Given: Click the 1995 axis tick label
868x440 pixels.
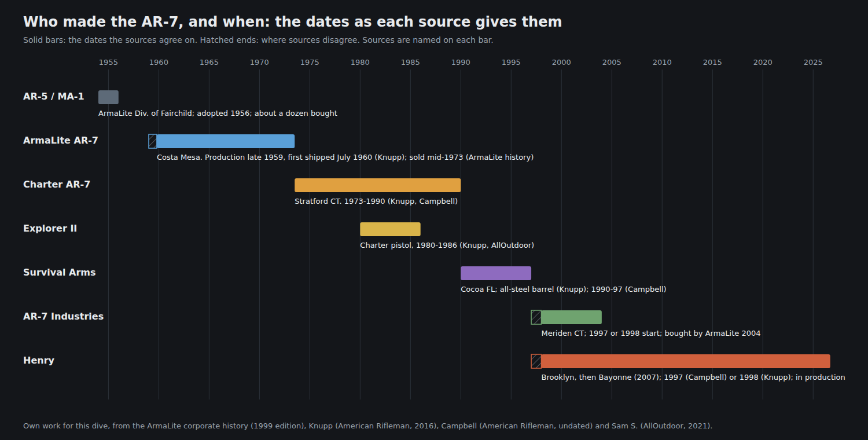Looking at the screenshot, I should 511,63.
